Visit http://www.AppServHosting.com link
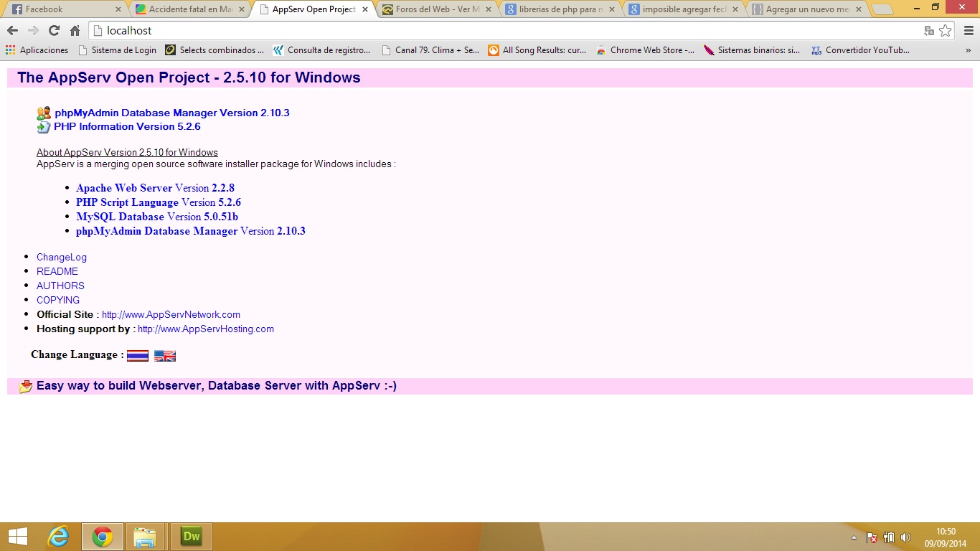This screenshot has width=980, height=551. pyautogui.click(x=206, y=329)
